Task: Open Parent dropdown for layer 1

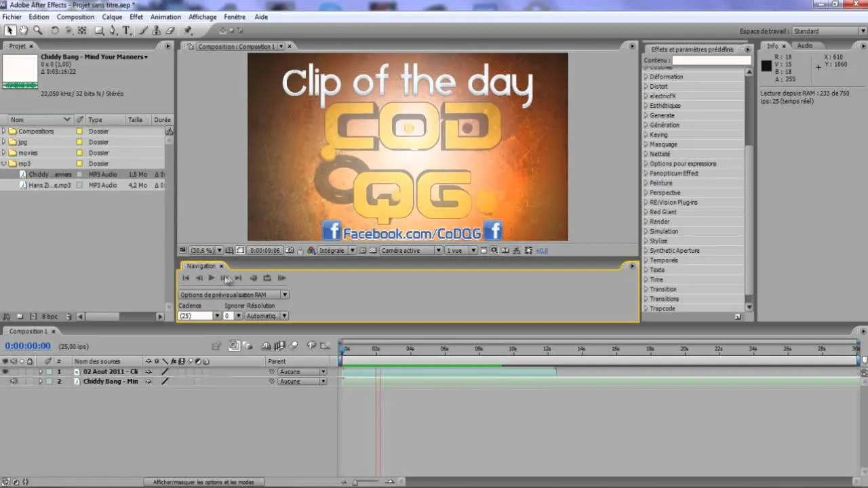Action: [x=301, y=371]
